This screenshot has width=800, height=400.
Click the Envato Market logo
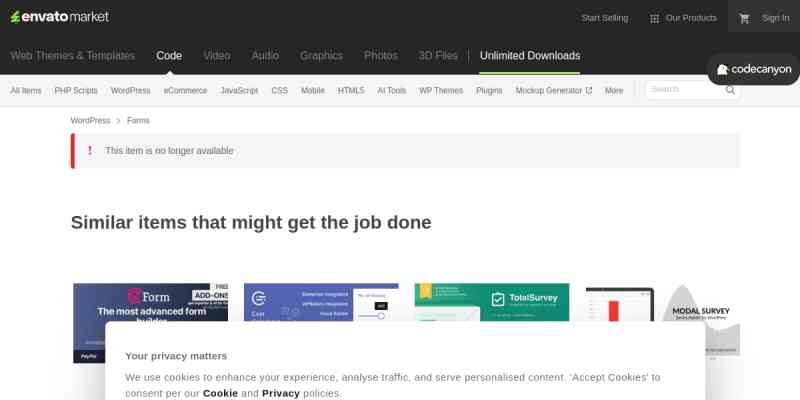coord(60,17)
